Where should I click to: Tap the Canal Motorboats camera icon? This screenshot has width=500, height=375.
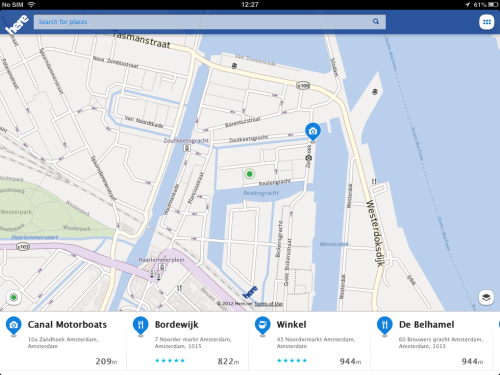tap(14, 326)
